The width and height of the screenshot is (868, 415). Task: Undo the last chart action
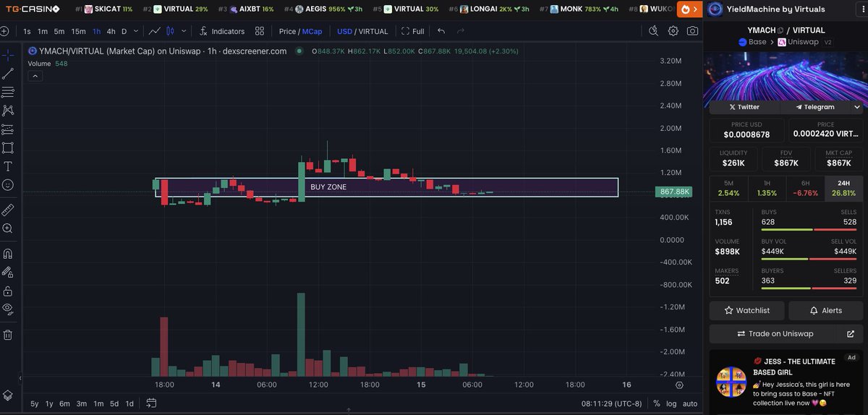(x=441, y=31)
